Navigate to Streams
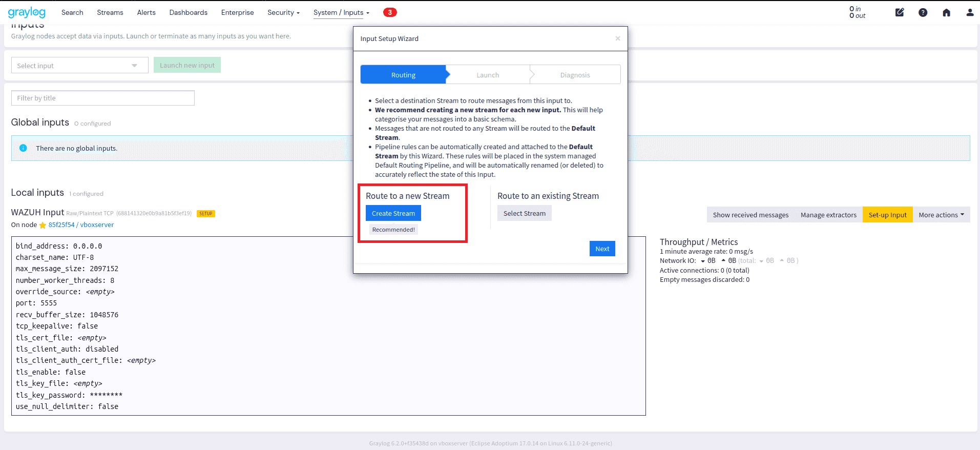Viewport: 980px width, 450px height. (110, 12)
